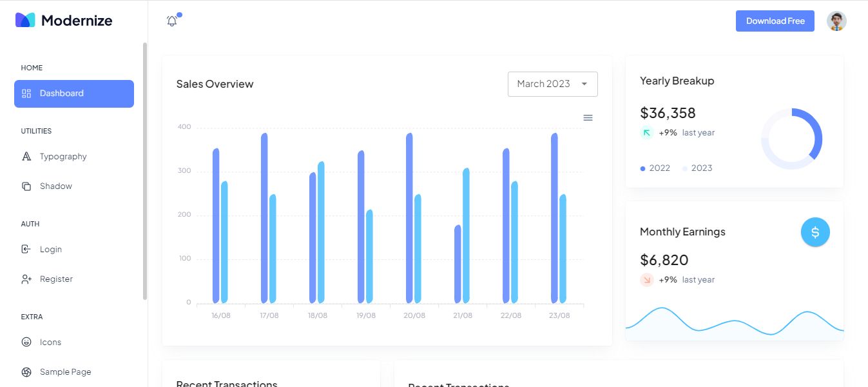
Task: Click the Register sidebar icon
Action: click(26, 279)
